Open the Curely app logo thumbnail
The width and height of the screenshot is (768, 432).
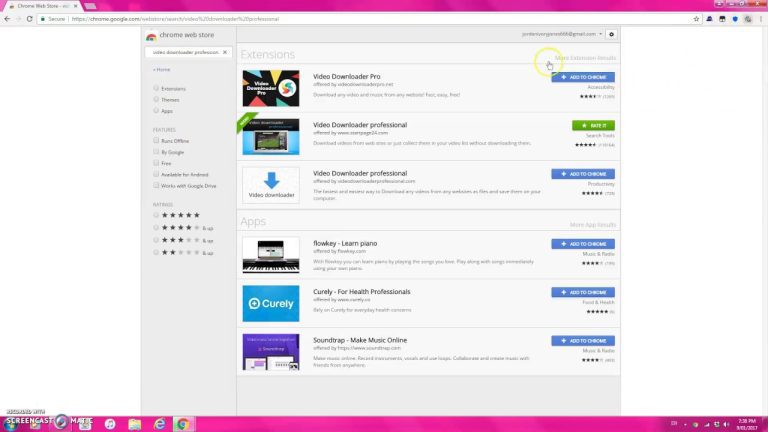click(x=271, y=304)
